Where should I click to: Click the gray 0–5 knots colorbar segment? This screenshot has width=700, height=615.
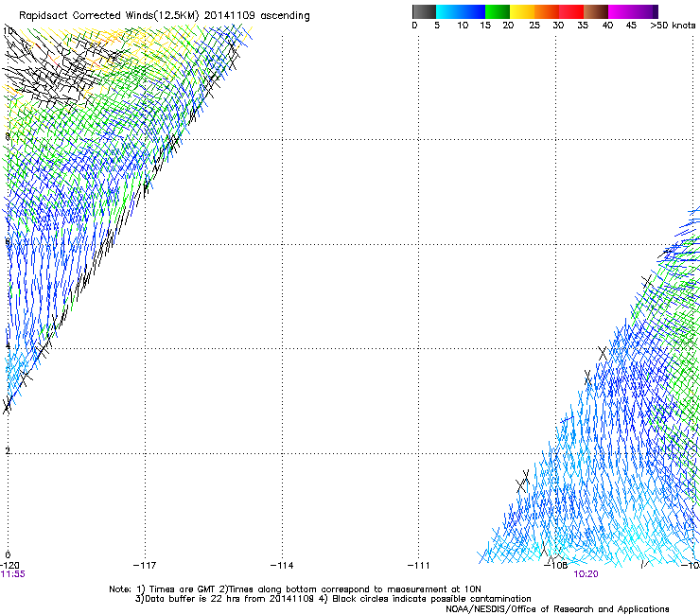[x=424, y=11]
